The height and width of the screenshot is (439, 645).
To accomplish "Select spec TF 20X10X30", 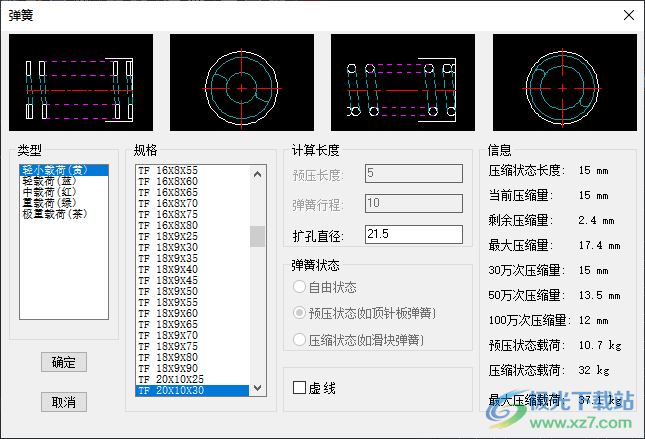I will pos(193,390).
